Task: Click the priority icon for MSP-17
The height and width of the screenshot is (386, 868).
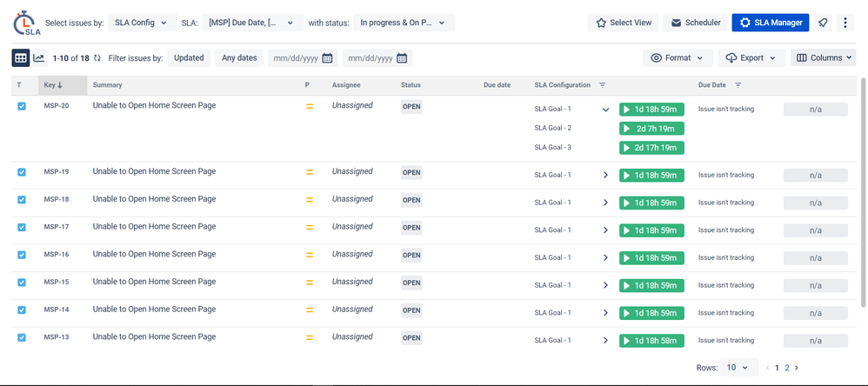Action: pos(310,227)
